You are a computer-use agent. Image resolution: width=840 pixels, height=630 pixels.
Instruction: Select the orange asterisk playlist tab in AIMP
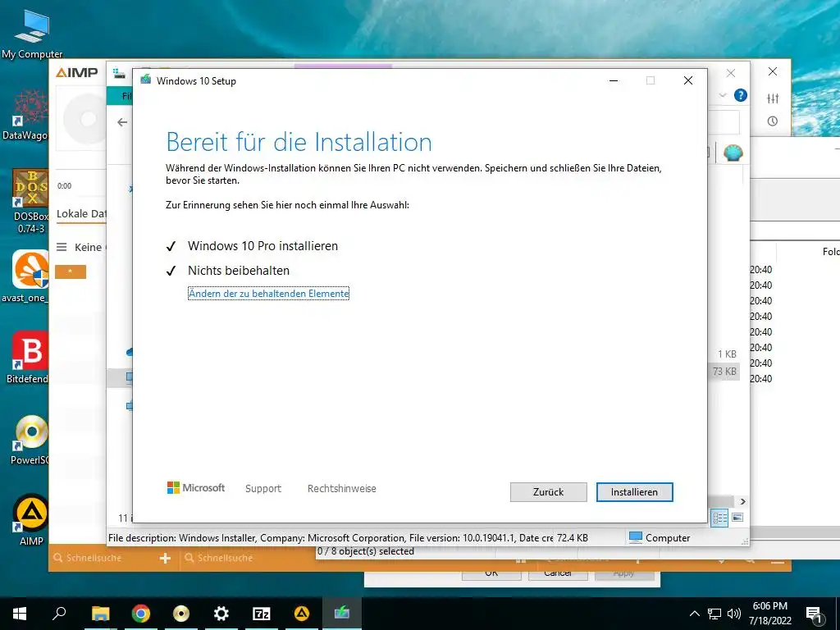(x=71, y=272)
